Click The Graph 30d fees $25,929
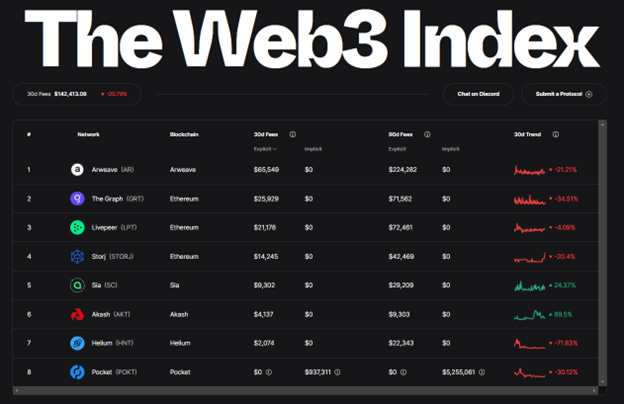The width and height of the screenshot is (624, 404). coord(266,199)
